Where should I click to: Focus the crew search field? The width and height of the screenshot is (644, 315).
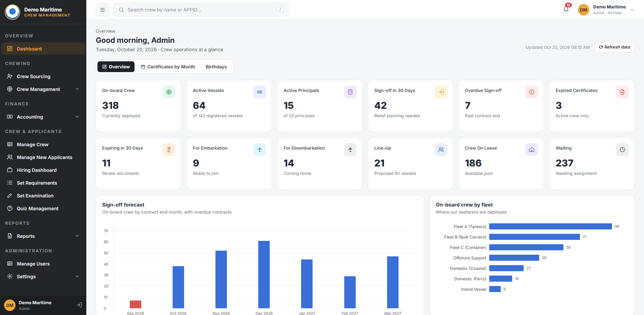pyautogui.click(x=201, y=10)
